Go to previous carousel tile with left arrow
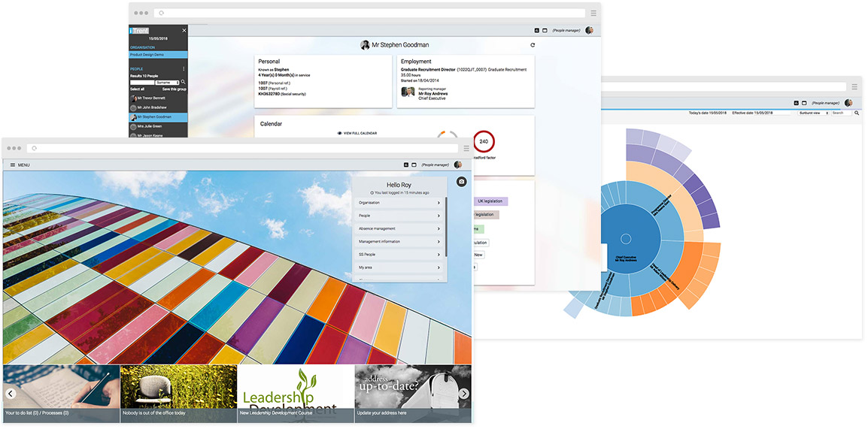The height and width of the screenshot is (429, 868). coord(10,394)
